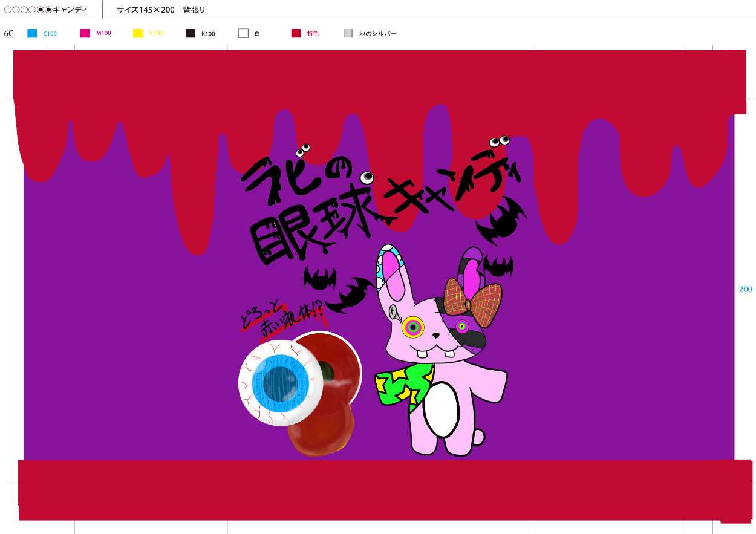
Task: Click the bat directly below 眼球 text
Action: (x=319, y=278)
